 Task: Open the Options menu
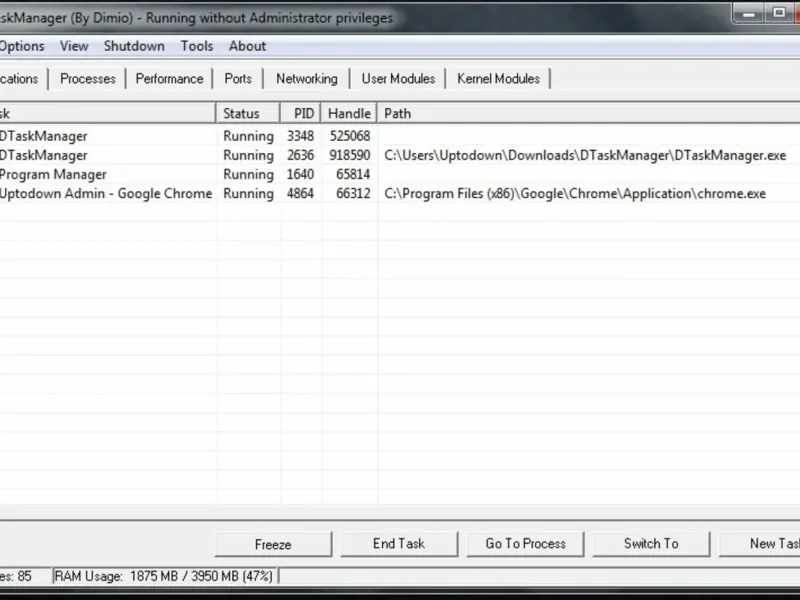pos(22,46)
